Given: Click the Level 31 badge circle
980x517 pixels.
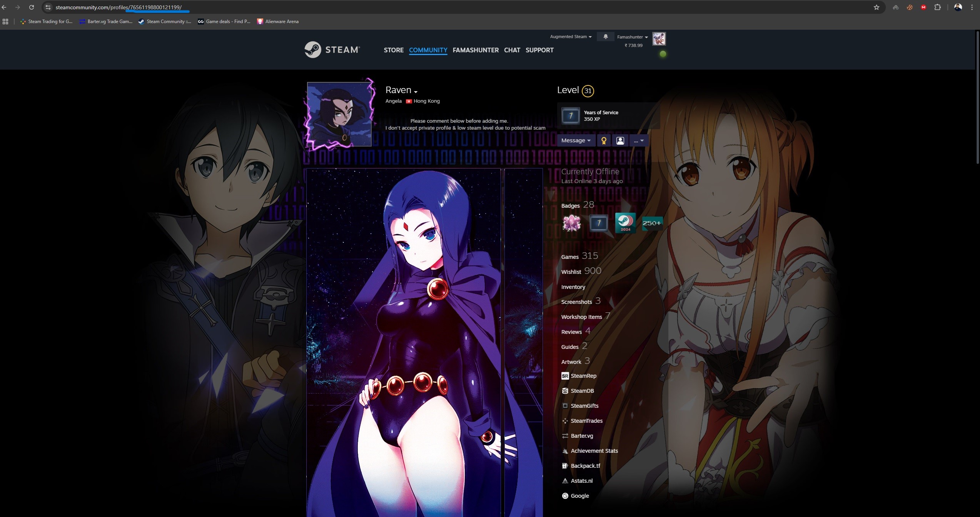Looking at the screenshot, I should [588, 91].
